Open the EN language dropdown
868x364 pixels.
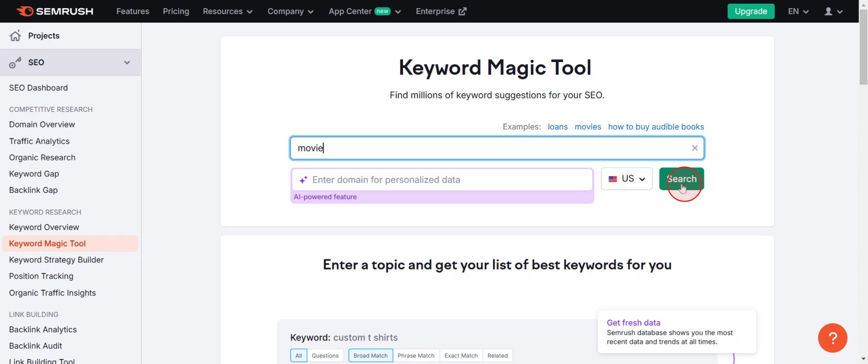click(798, 12)
